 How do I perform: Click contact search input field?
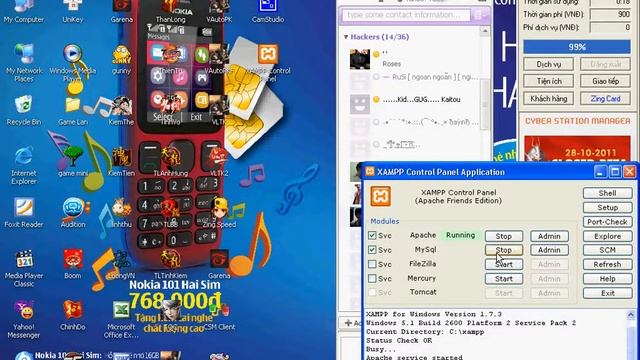click(406, 15)
